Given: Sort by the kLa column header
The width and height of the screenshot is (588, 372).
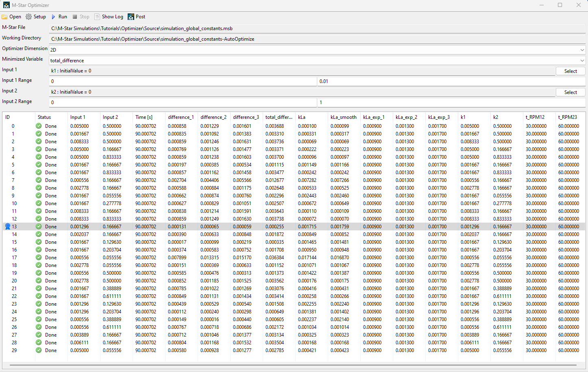Looking at the screenshot, I should (311, 117).
